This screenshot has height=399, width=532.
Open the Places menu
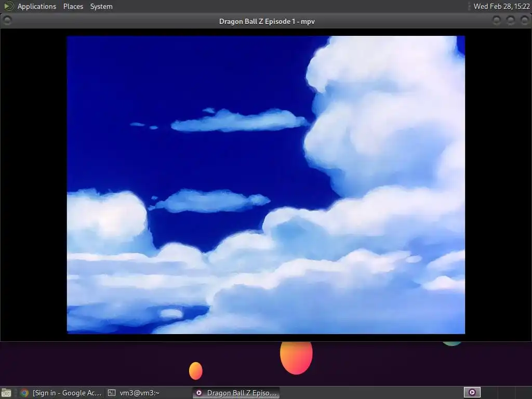73,6
